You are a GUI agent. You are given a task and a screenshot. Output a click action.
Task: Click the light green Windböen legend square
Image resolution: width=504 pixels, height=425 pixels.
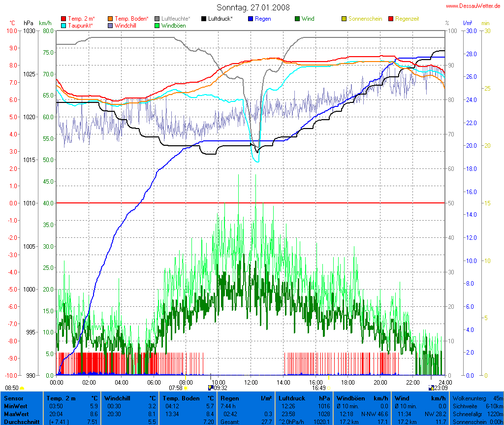point(157,25)
